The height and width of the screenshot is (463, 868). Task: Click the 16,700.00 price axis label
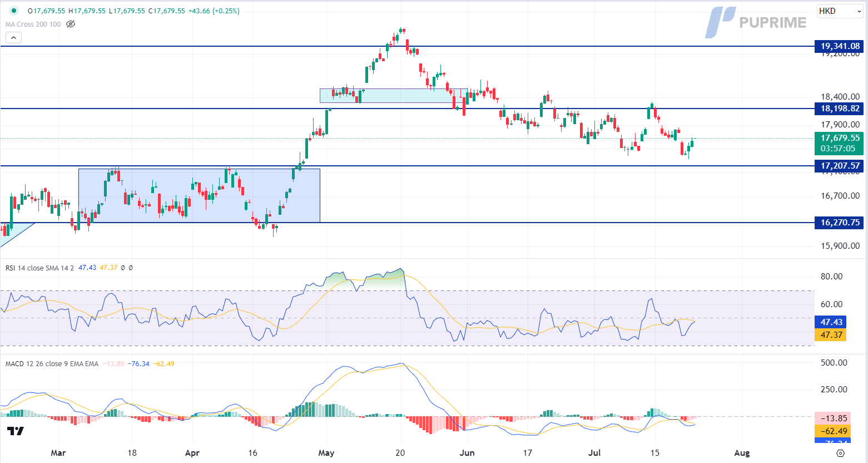[x=840, y=196]
